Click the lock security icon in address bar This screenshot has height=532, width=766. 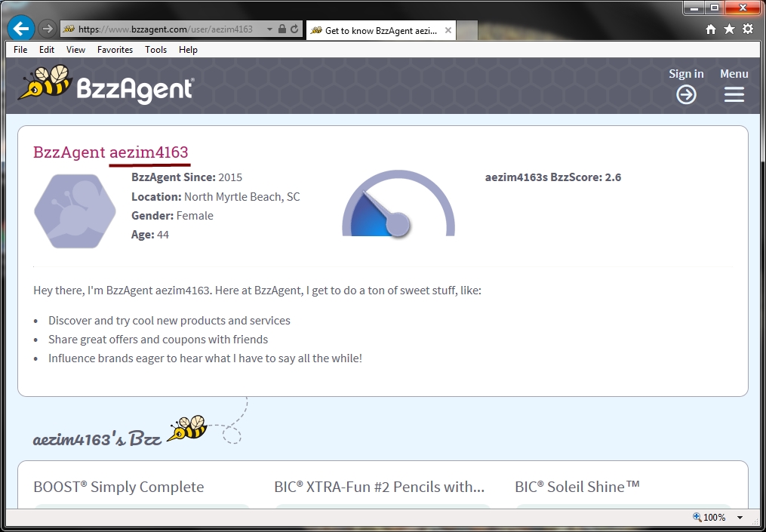click(x=282, y=29)
